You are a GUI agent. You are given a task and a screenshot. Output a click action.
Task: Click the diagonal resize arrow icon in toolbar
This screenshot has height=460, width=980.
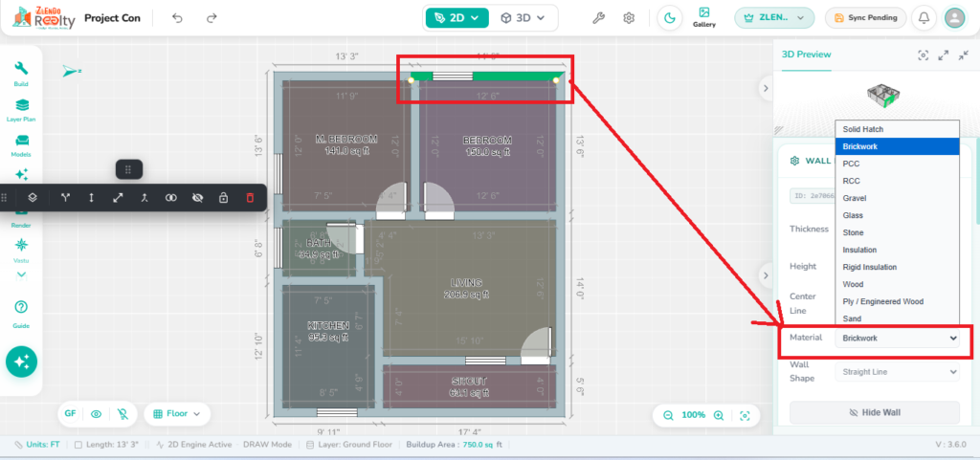point(118,197)
